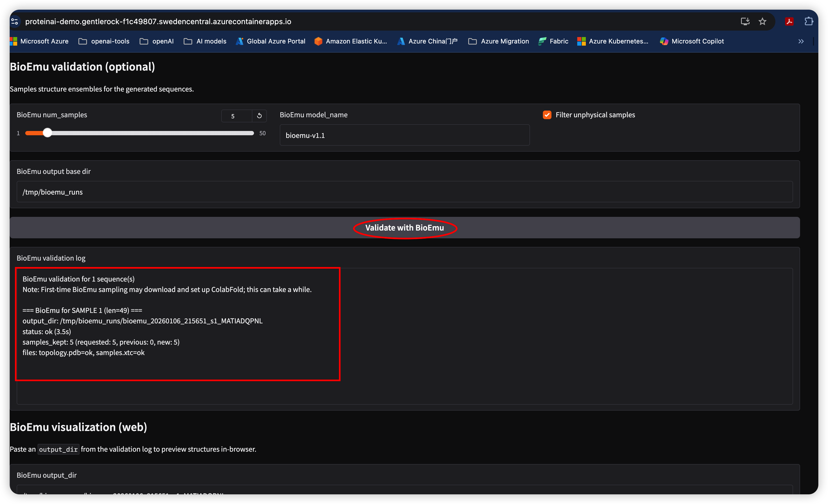Expand the openai-tools bookmark folder
828x504 pixels.
coord(104,41)
